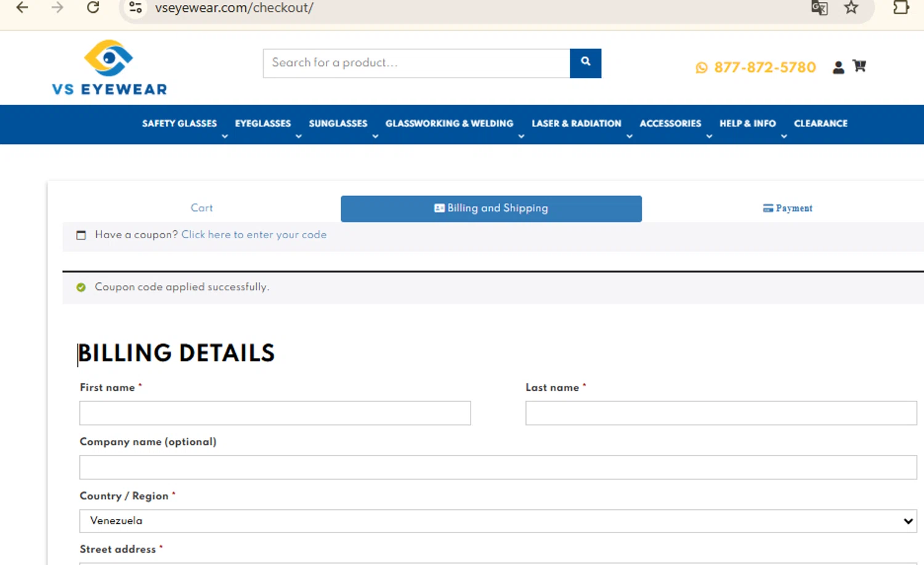Image resolution: width=924 pixels, height=565 pixels.
Task: Expand the Safety Glasses chevron
Action: (225, 136)
